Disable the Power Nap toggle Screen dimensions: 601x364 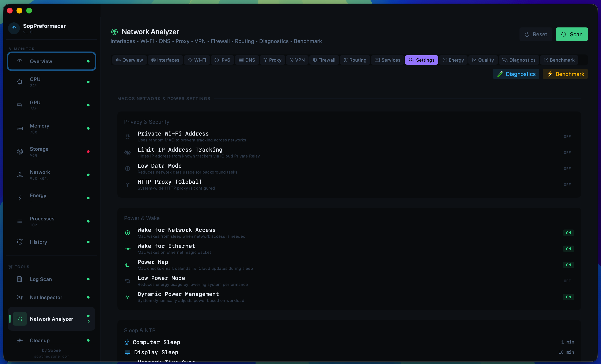pos(568,265)
